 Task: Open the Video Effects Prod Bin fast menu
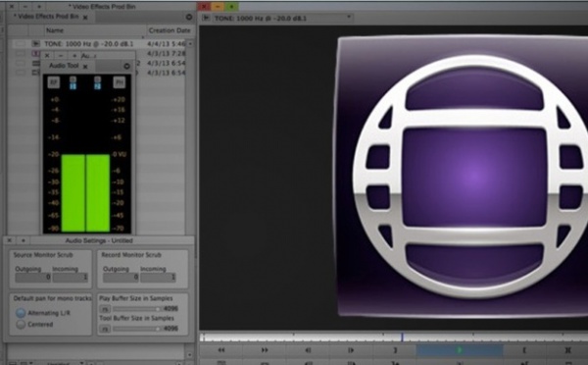coord(189,17)
